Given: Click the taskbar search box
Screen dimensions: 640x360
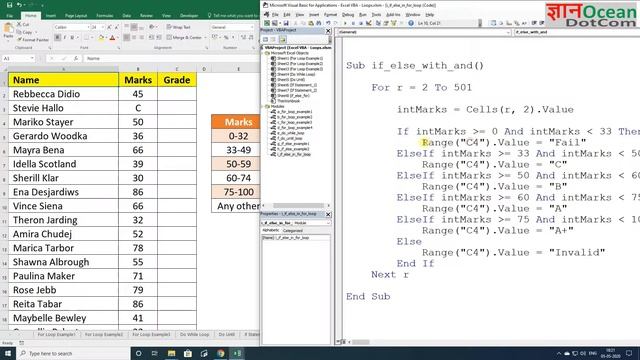Looking at the screenshot, I should coord(73,353).
